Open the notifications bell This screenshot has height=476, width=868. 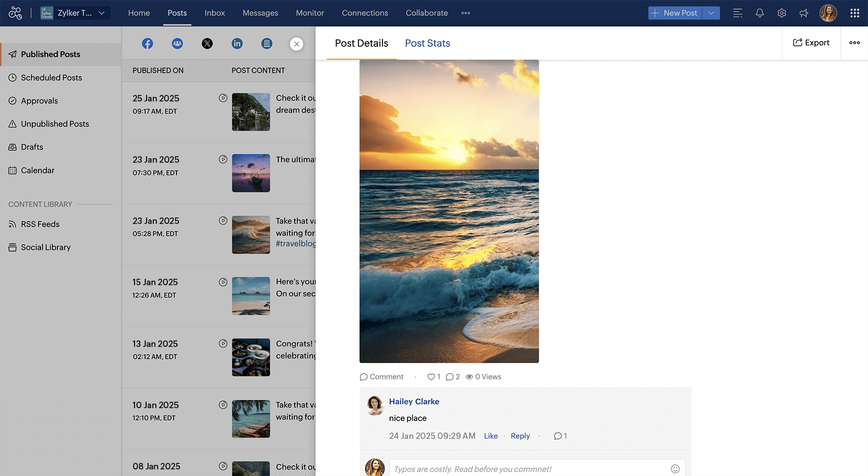[759, 13]
